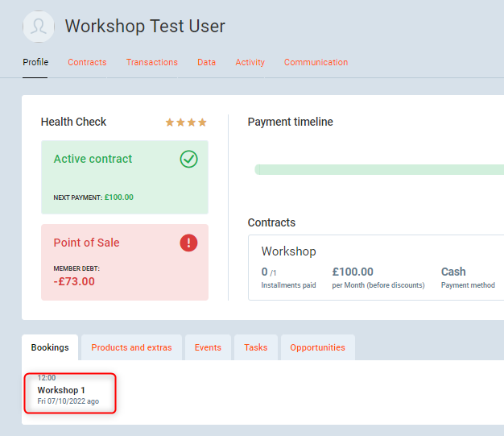Screen dimensions: 504x436
Task: Open the Communication tab
Action: click(316, 62)
